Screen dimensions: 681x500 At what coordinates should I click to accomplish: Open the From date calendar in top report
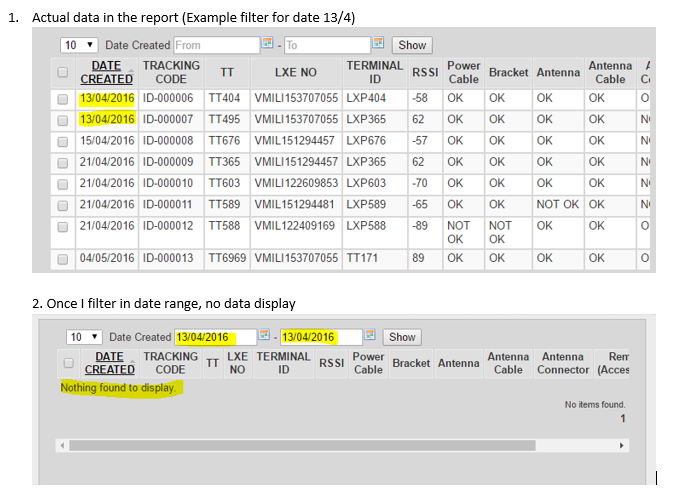(267, 45)
